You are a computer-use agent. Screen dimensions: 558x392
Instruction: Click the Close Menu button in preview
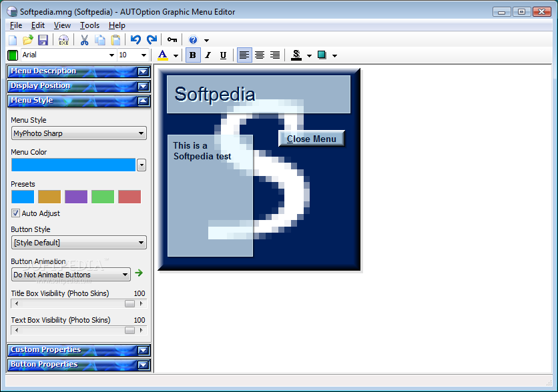[312, 139]
